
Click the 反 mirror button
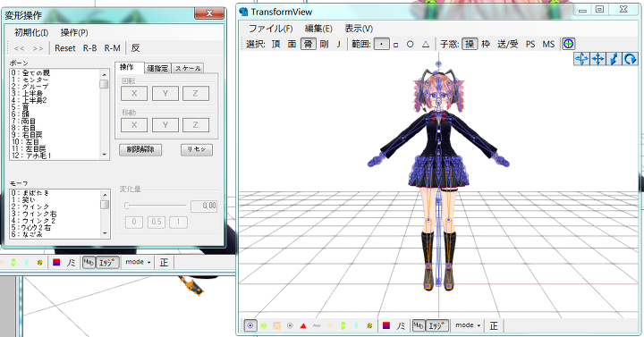coord(135,48)
